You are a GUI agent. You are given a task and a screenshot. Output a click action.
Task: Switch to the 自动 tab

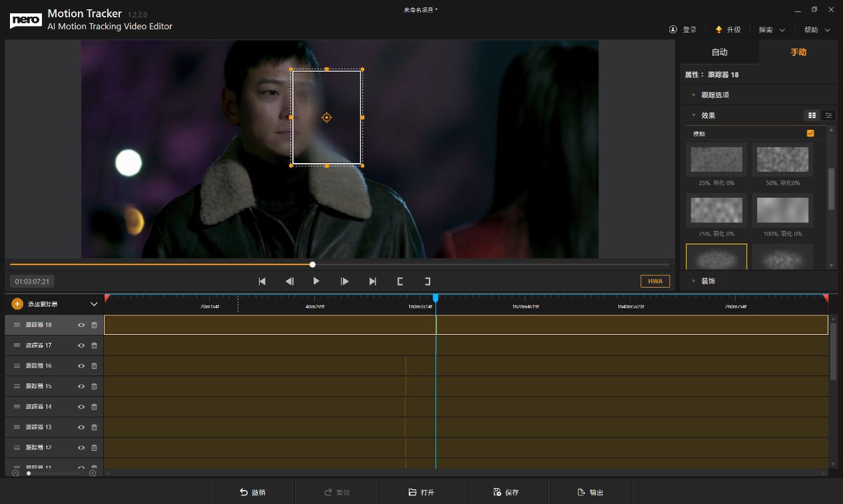(x=719, y=52)
